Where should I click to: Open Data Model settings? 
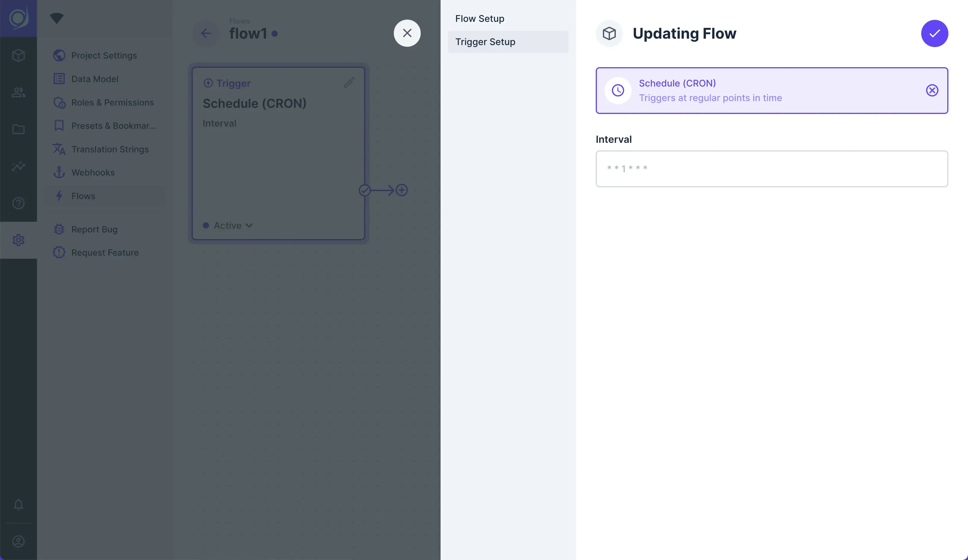pos(94,79)
